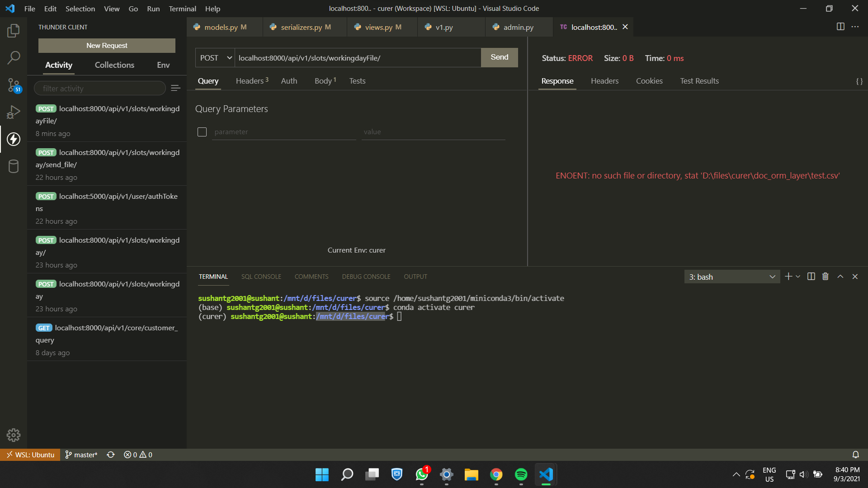Maximize the terminal panel with chevron up
Image resolution: width=868 pixels, height=488 pixels.
pyautogui.click(x=840, y=276)
